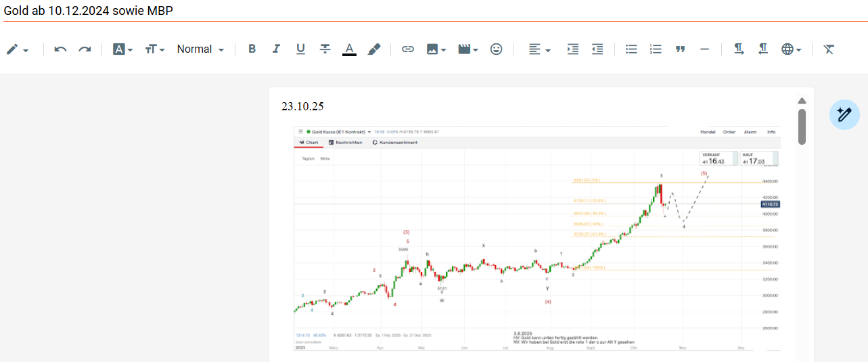The height and width of the screenshot is (362, 868).
Task: Start a numbered list
Action: [x=656, y=49]
